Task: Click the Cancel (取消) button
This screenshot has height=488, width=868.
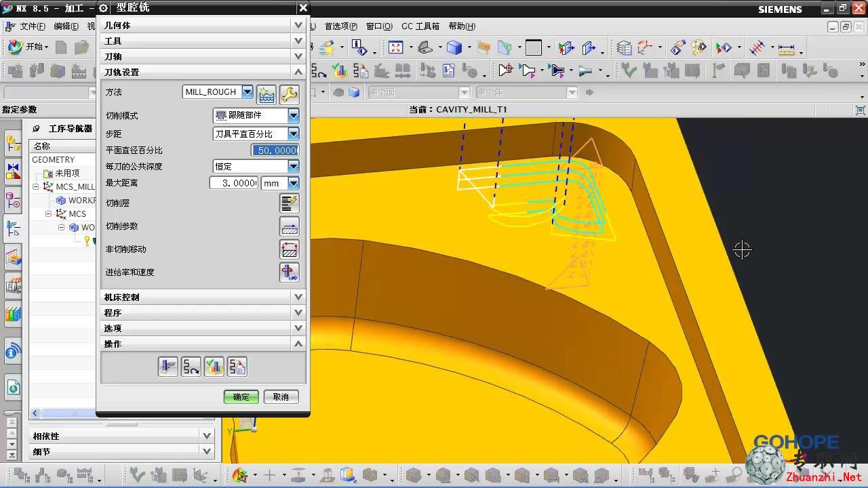Action: [281, 397]
